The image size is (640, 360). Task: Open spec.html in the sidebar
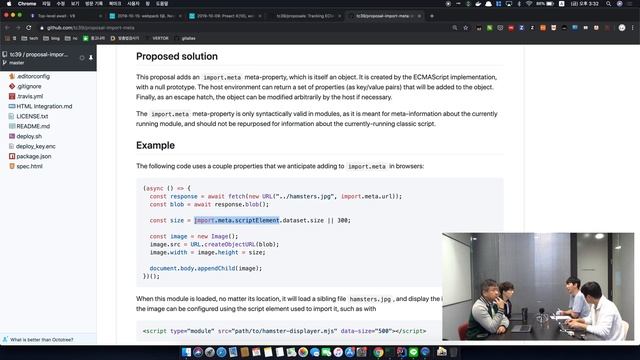click(29, 166)
